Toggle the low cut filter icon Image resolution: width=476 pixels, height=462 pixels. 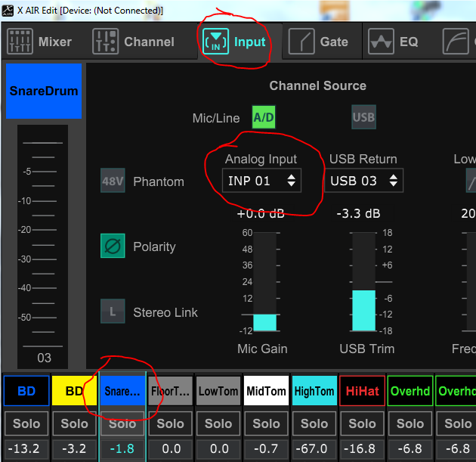(471, 181)
